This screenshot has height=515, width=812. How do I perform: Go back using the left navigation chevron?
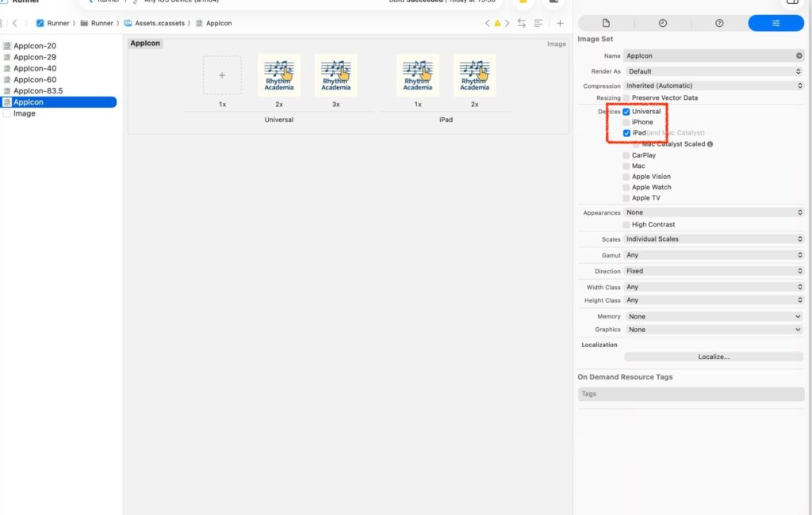coord(14,24)
